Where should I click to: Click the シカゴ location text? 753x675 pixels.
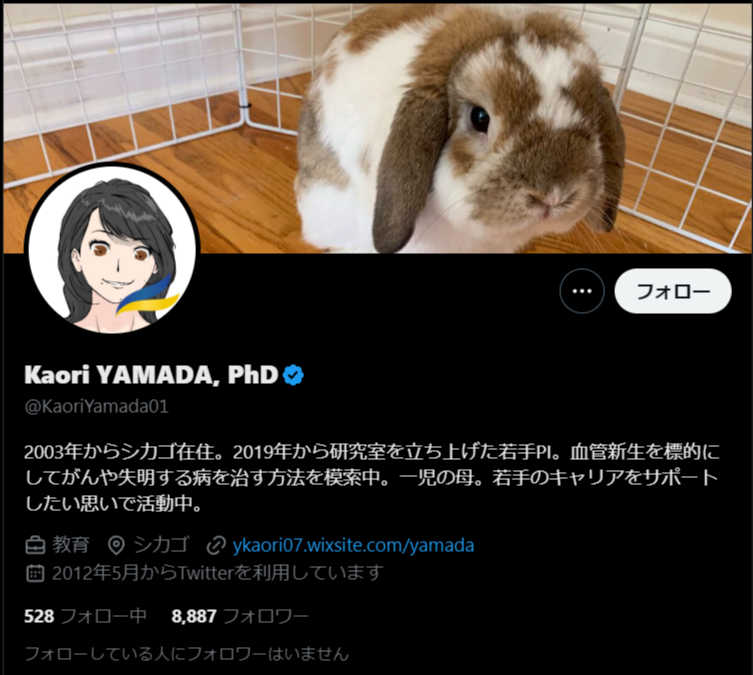click(x=161, y=545)
